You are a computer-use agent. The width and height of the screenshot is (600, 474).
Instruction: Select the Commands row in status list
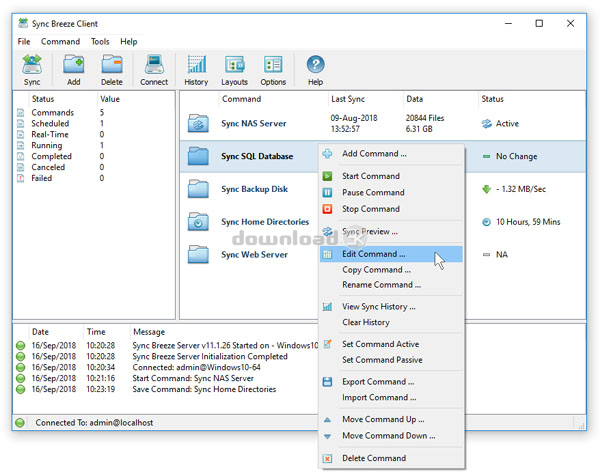(94, 112)
